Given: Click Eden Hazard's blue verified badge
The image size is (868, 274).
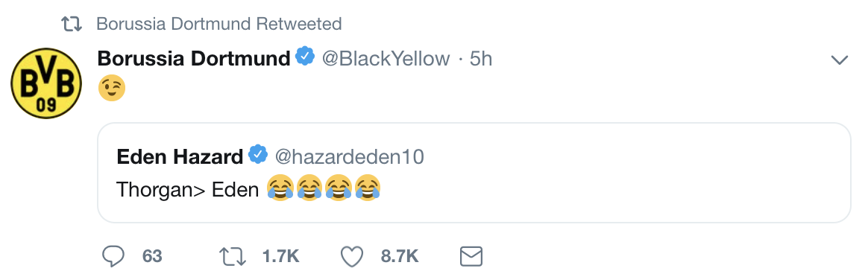Looking at the screenshot, I should tap(257, 156).
